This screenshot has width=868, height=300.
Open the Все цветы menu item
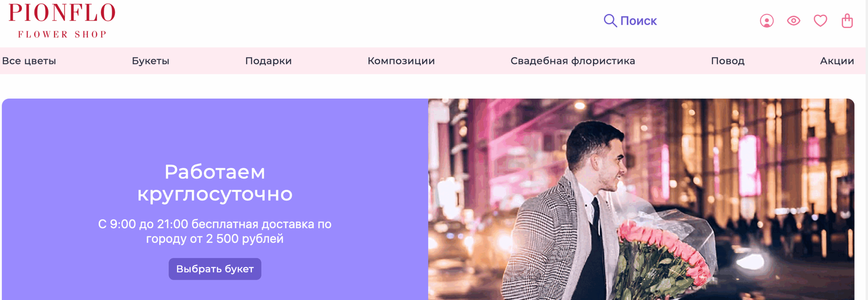[29, 61]
